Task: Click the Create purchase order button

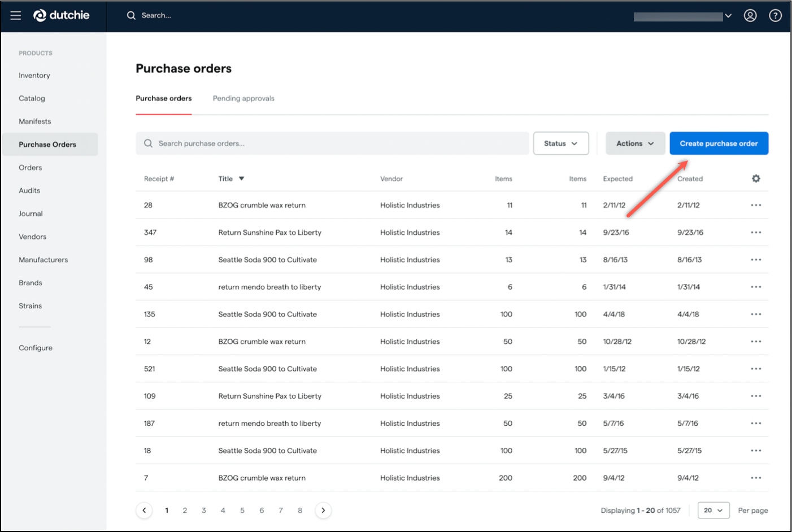Action: click(x=719, y=143)
